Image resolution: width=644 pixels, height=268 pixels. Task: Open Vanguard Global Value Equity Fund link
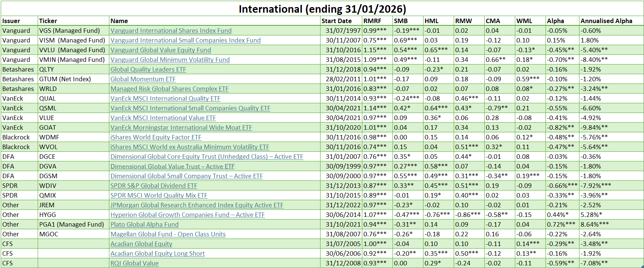160,50
